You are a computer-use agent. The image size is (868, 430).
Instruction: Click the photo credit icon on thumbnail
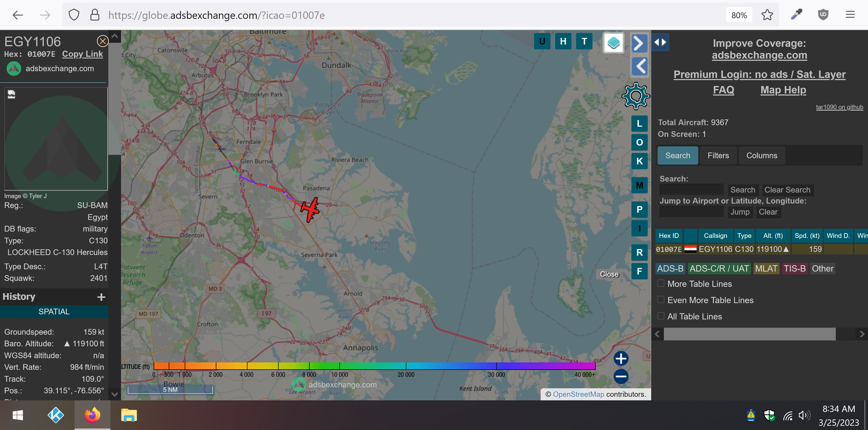click(11, 94)
